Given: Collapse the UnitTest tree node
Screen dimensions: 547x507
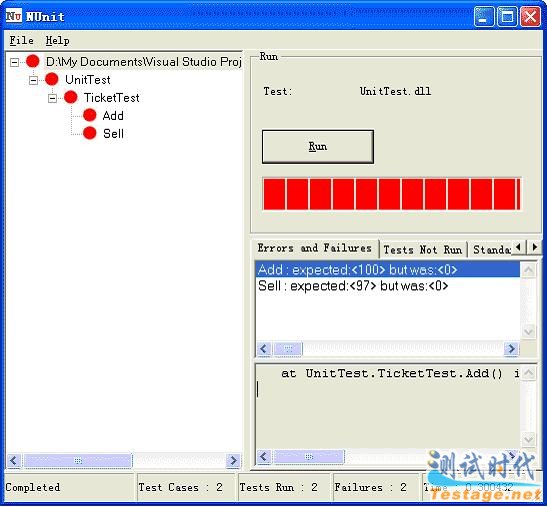Looking at the screenshot, I should point(33,81).
